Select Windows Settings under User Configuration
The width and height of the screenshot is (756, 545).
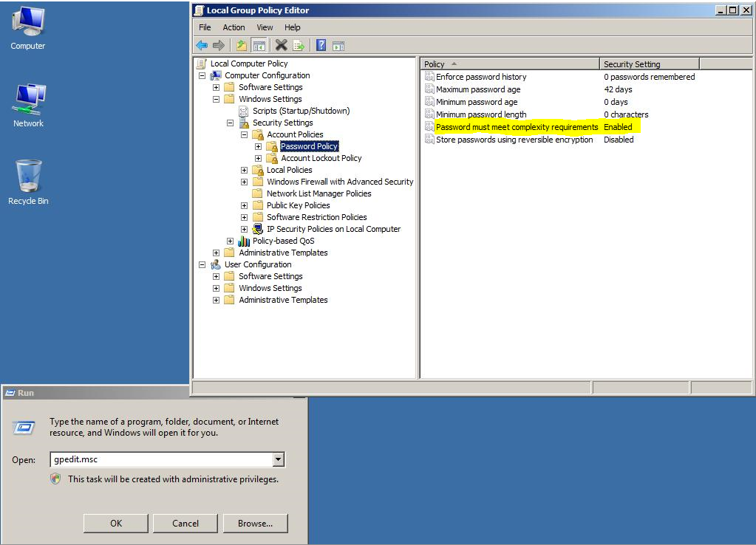(270, 288)
